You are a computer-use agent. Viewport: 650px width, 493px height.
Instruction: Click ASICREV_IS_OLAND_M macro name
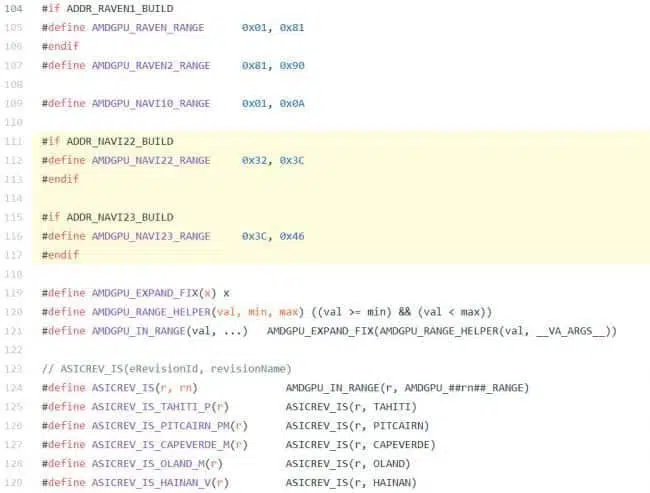(x=148, y=464)
